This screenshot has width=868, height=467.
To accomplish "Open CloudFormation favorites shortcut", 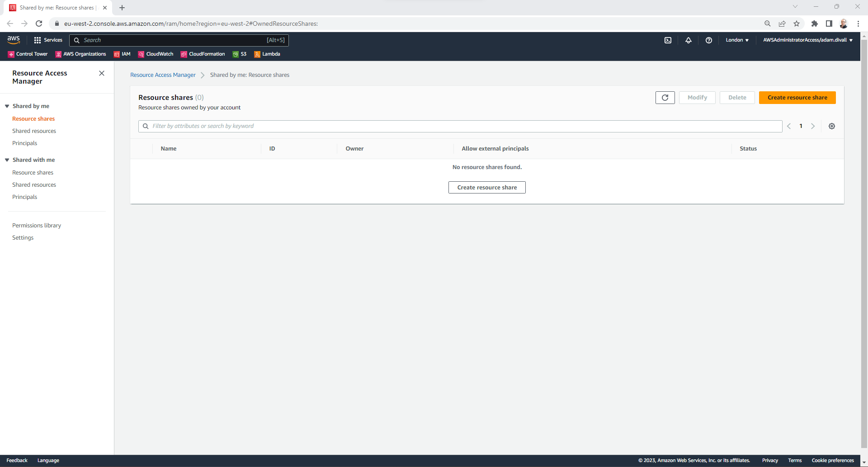I will point(203,54).
